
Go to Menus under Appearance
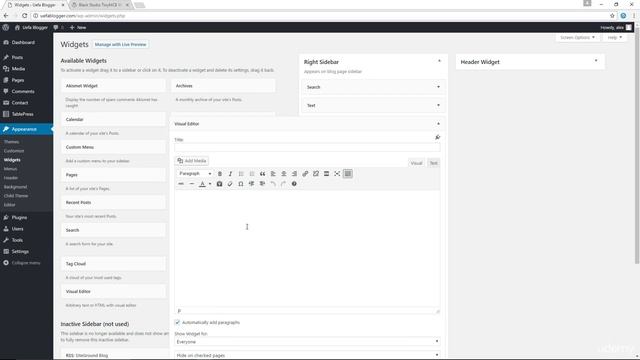(x=11, y=169)
